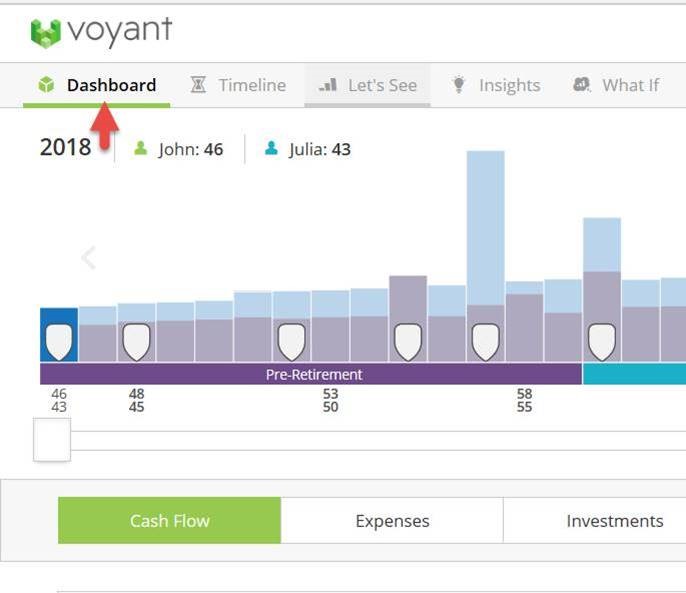
Task: Click the Dashboard cube icon
Action: [46, 85]
